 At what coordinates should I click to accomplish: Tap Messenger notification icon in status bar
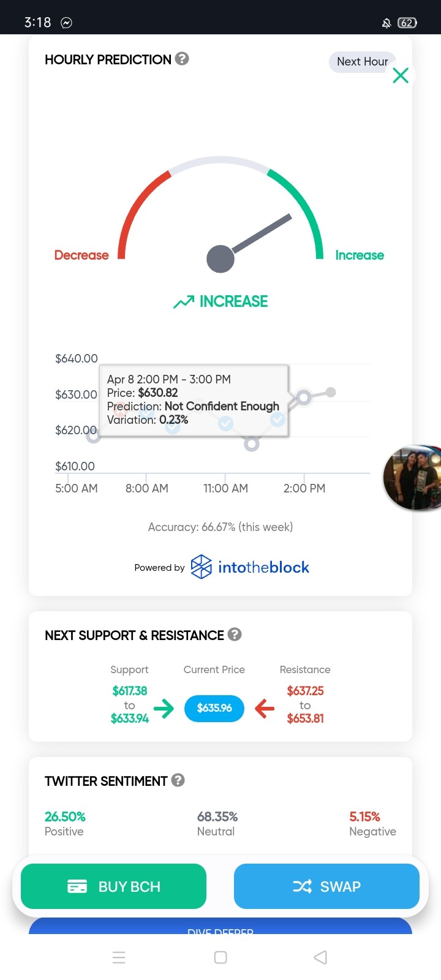click(x=67, y=23)
